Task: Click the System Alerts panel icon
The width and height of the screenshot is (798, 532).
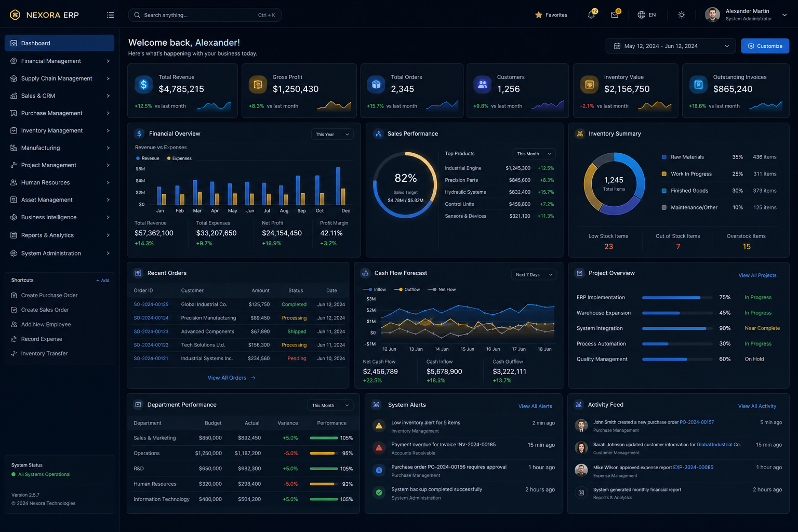Action: [x=377, y=405]
